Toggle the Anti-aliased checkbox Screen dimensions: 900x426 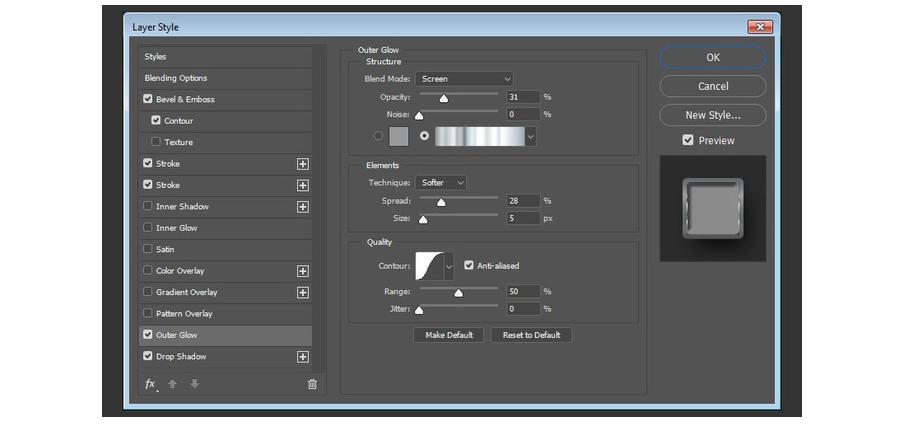pos(469,266)
